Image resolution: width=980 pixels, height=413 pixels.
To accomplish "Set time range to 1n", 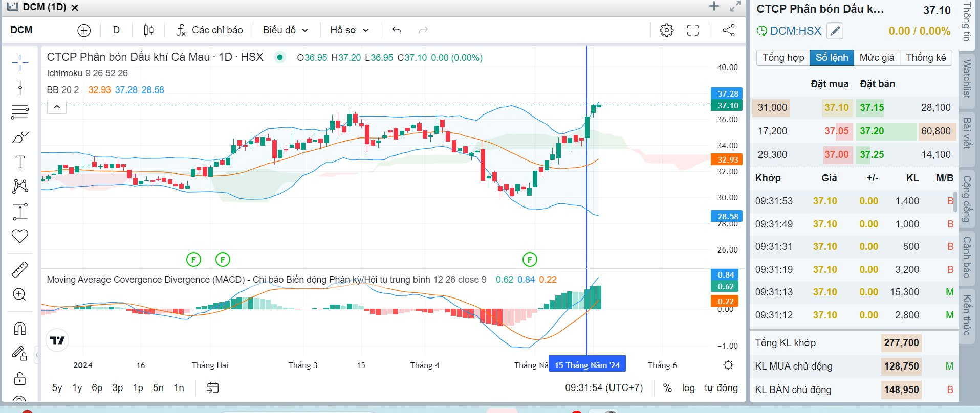I will click(179, 388).
